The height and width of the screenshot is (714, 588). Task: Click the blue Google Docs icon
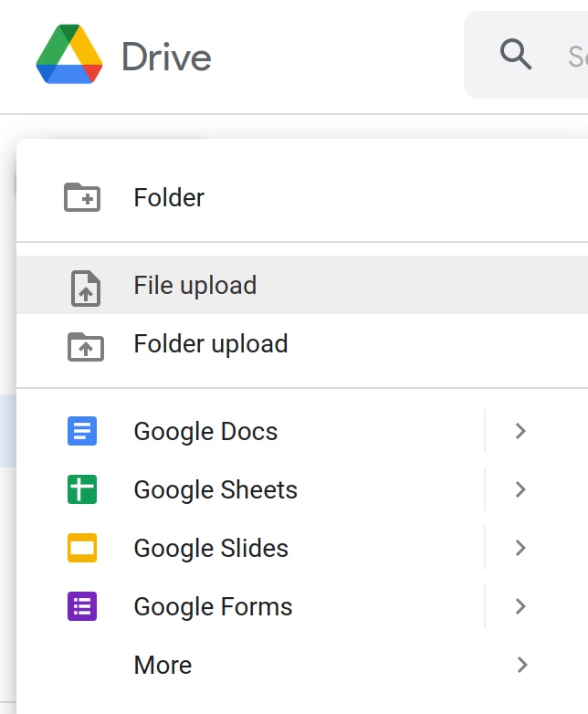coord(82,431)
